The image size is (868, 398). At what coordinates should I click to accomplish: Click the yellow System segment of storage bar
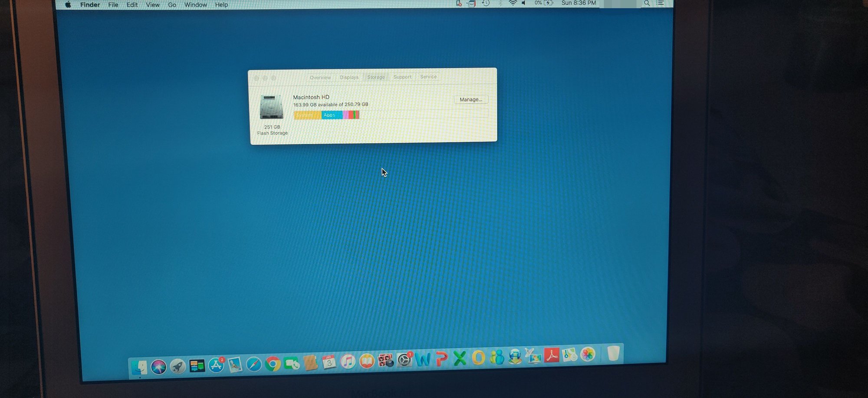(x=307, y=115)
